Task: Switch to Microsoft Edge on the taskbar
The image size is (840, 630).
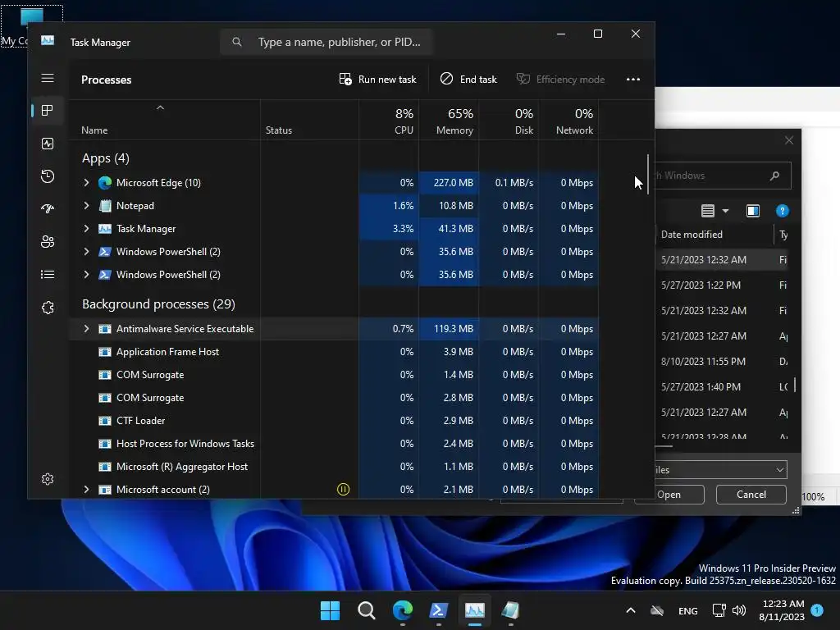Action: (x=403, y=610)
